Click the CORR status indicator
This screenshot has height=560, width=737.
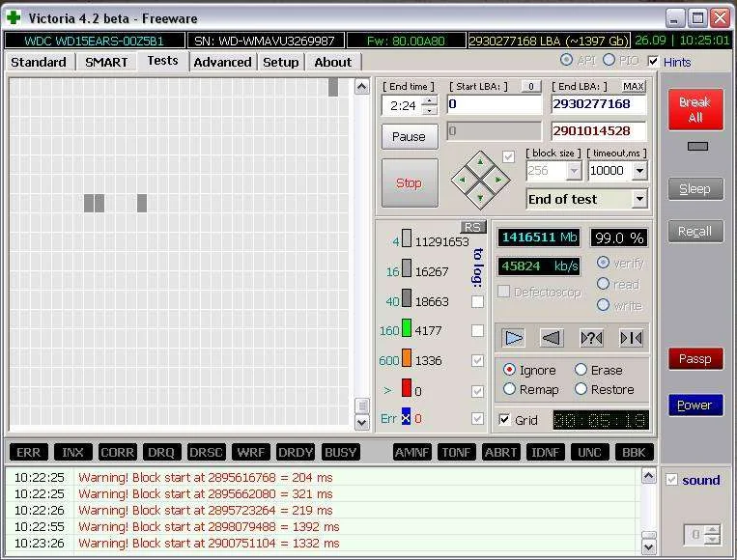[118, 453]
